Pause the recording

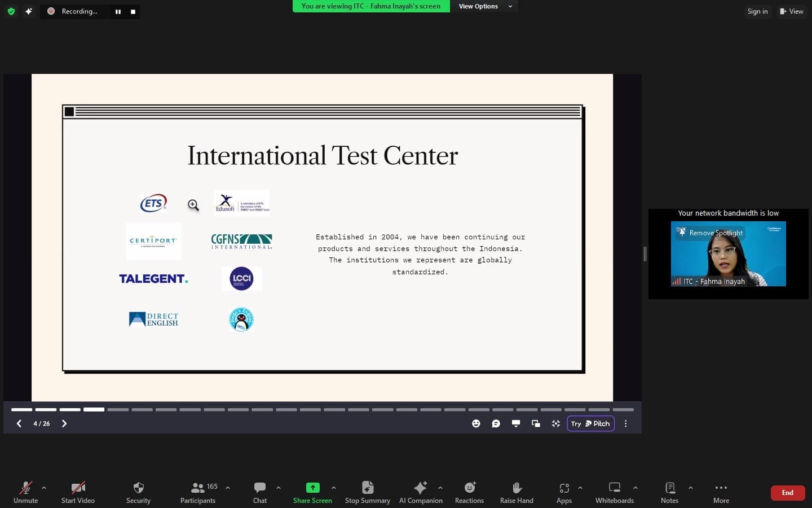118,11
